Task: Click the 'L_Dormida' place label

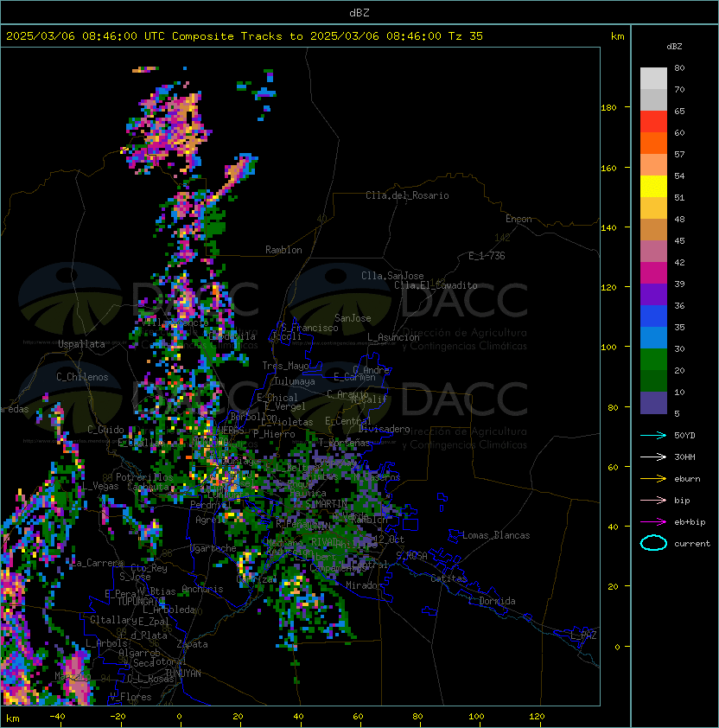Action: [492, 601]
